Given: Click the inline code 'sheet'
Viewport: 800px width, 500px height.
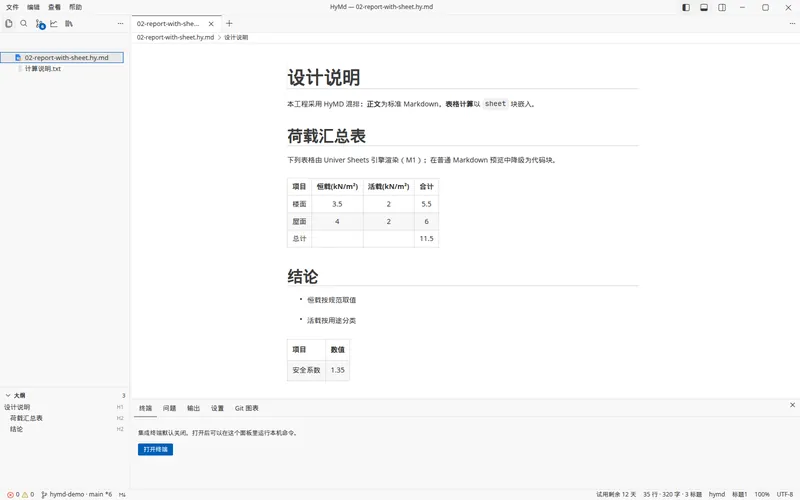Looking at the screenshot, I should click(x=495, y=104).
